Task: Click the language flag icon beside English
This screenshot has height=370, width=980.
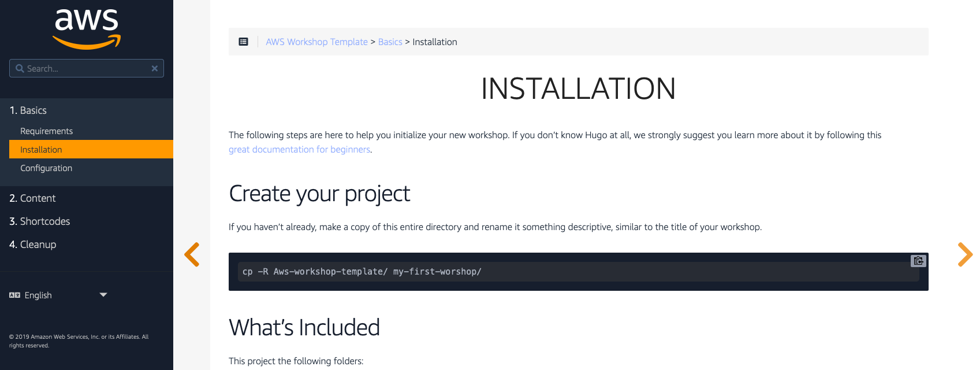Action: (14, 295)
